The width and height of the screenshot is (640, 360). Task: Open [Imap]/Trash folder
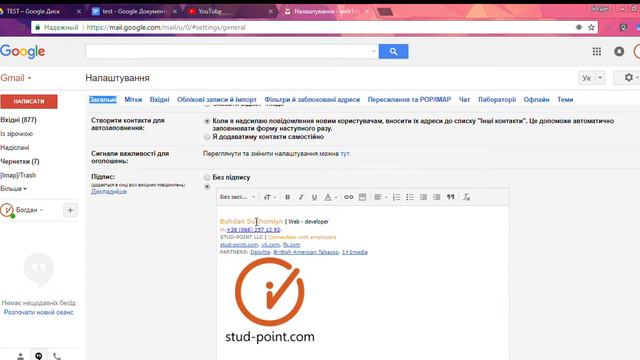(x=18, y=176)
